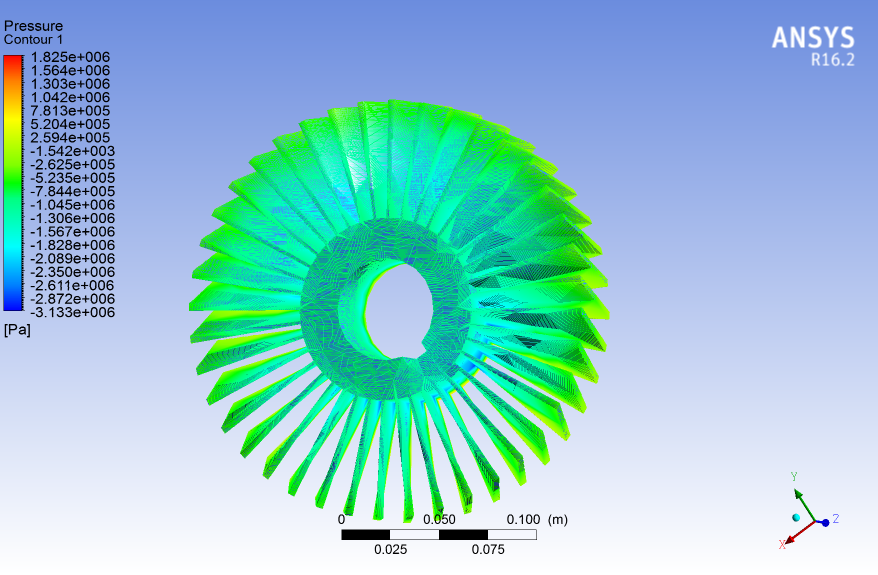The height and width of the screenshot is (575, 878).
Task: Click the 0.100 (m) ruler label
Action: pyautogui.click(x=537, y=520)
